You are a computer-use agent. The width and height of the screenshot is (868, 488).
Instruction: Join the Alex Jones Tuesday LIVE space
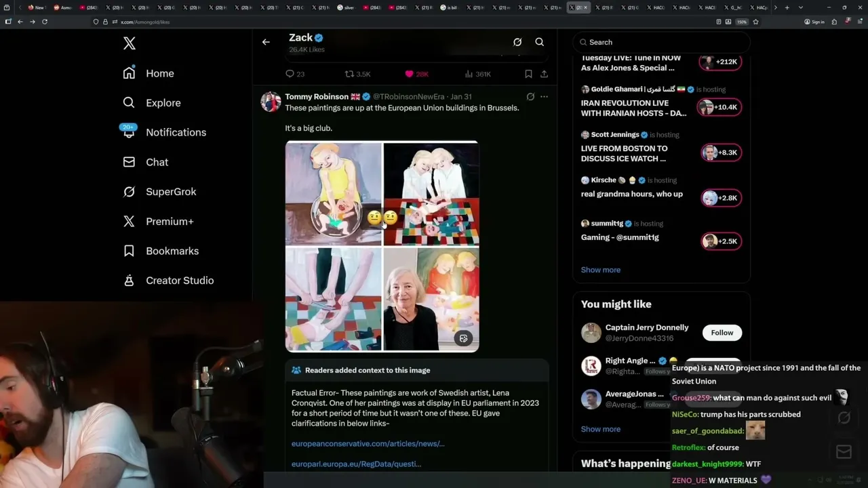(x=631, y=63)
